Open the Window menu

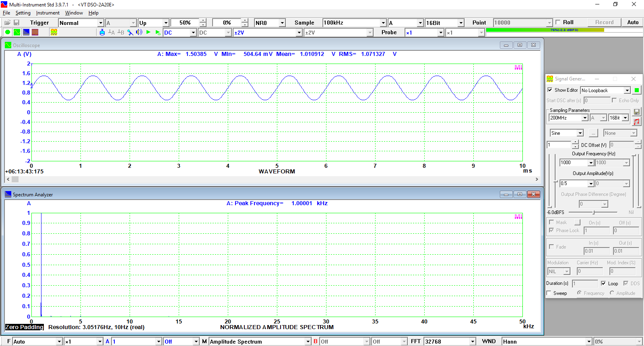coord(74,13)
